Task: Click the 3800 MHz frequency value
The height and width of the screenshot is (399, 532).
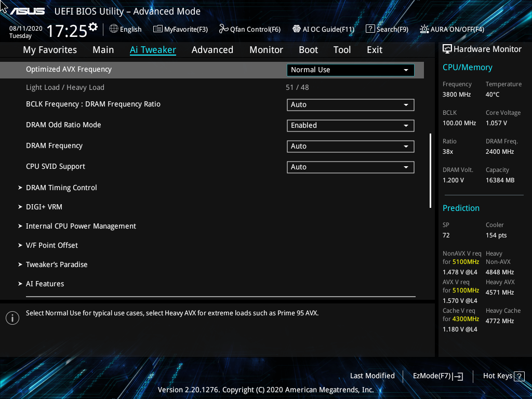Action: (x=457, y=95)
